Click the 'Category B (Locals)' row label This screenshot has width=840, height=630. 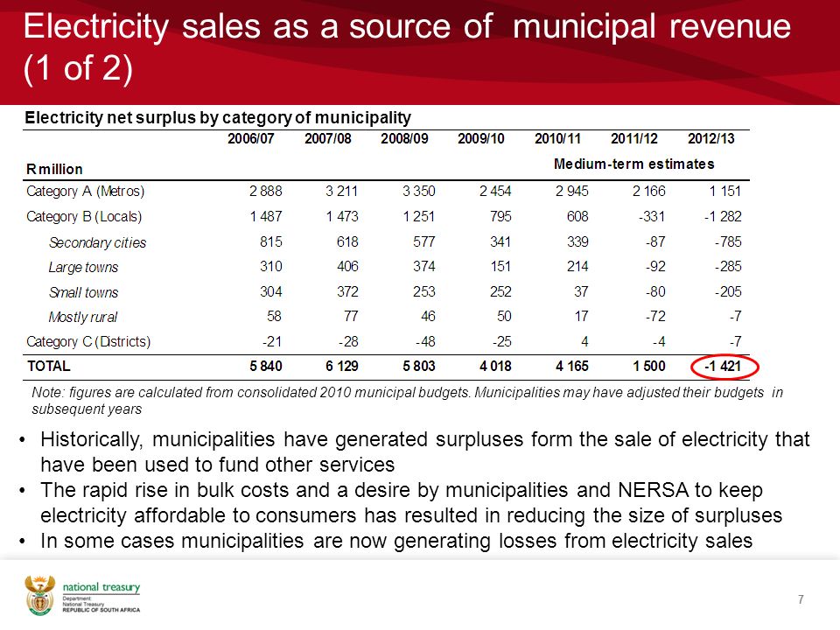click(84, 216)
